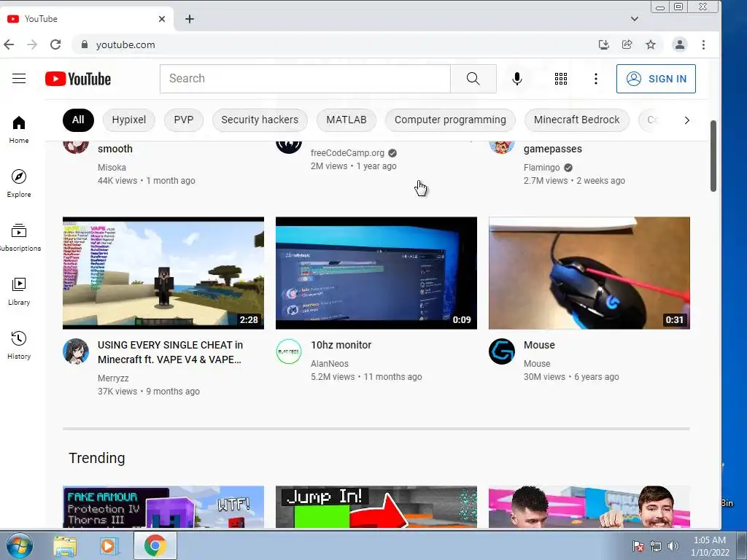Select Security hackers filter chip
The width and height of the screenshot is (747, 560).
pos(260,120)
